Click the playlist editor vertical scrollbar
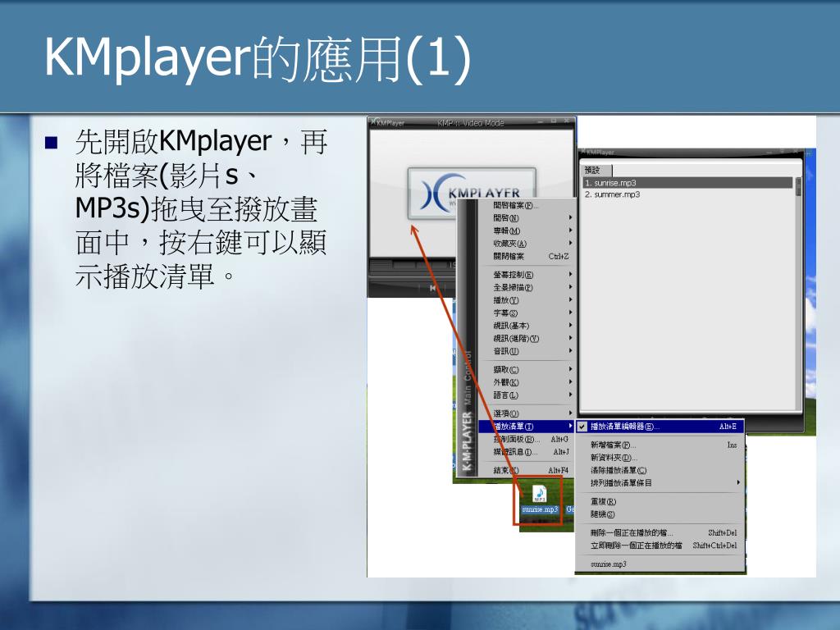The width and height of the screenshot is (840, 630). pos(798,294)
